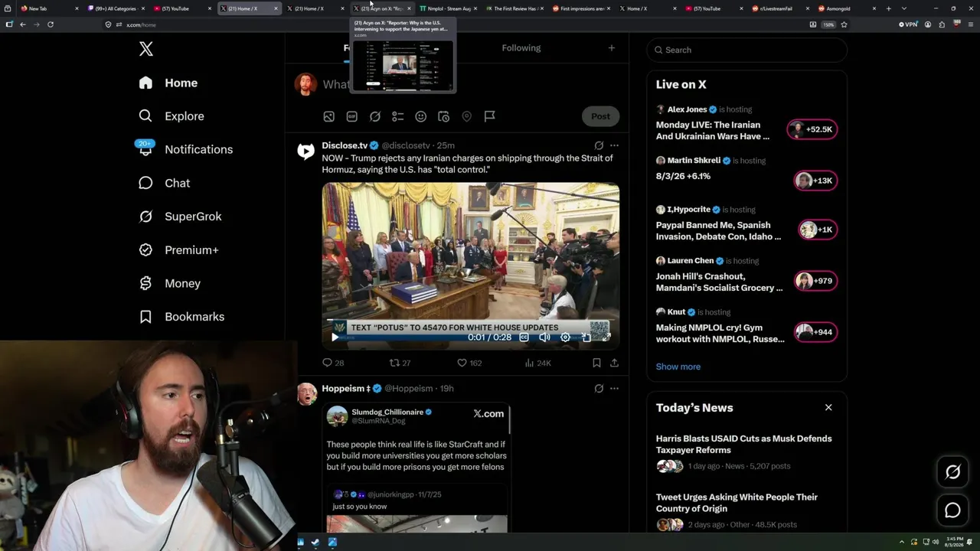Switch to the r/LivestreamFail browser tab

(x=779, y=8)
